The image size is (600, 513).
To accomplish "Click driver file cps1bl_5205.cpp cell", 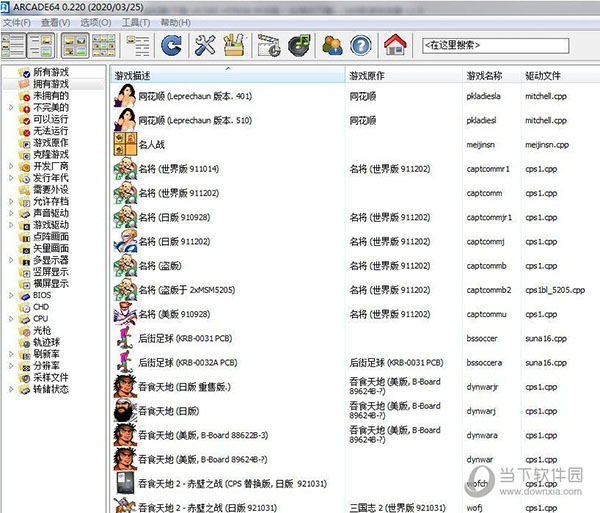I will [x=555, y=290].
